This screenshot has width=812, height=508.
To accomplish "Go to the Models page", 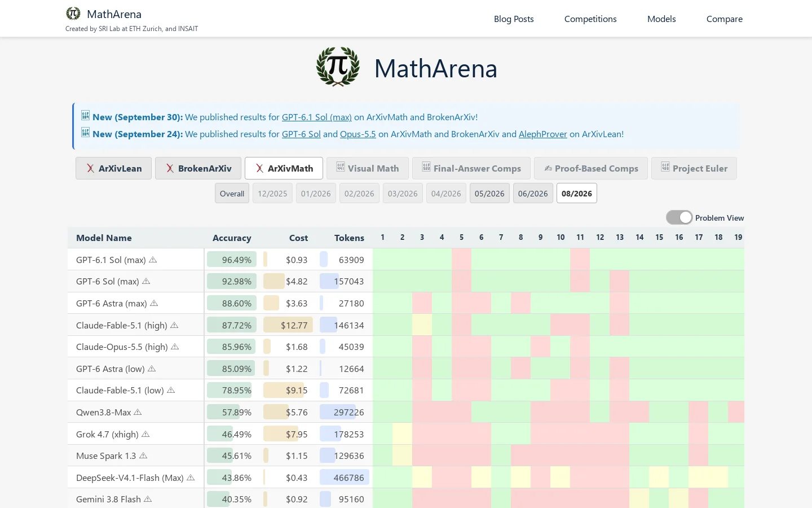I will click(661, 19).
